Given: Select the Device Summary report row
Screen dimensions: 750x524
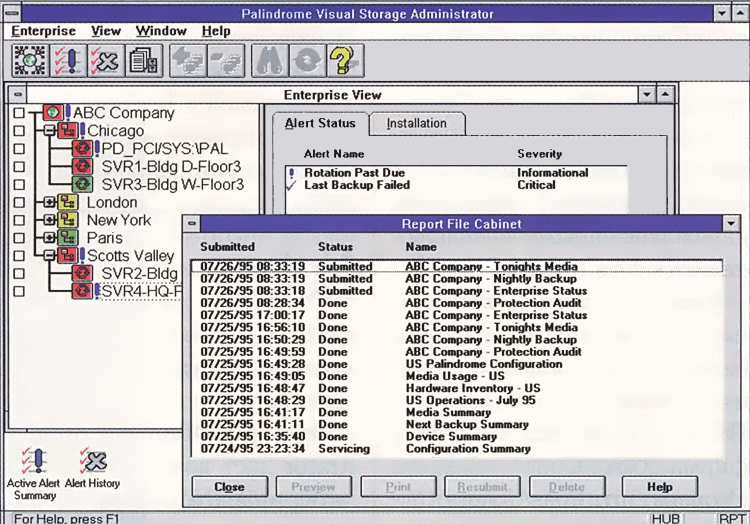Looking at the screenshot, I should (x=457, y=437).
